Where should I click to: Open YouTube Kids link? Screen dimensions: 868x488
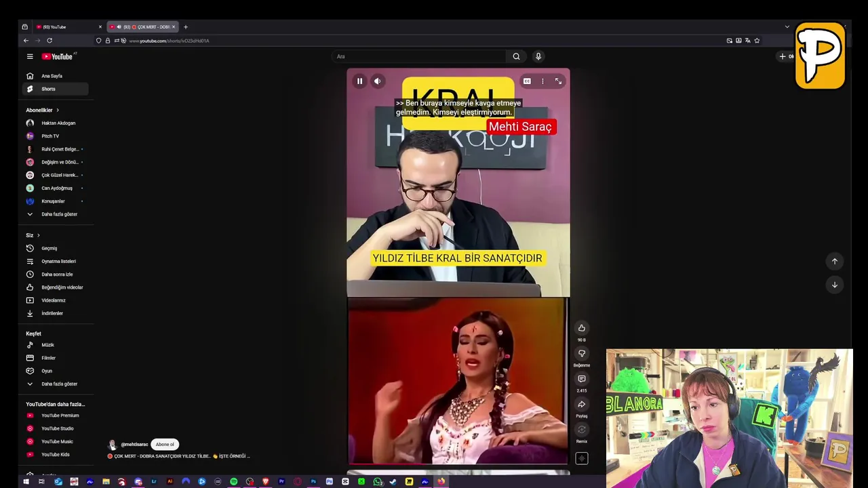[54, 455]
